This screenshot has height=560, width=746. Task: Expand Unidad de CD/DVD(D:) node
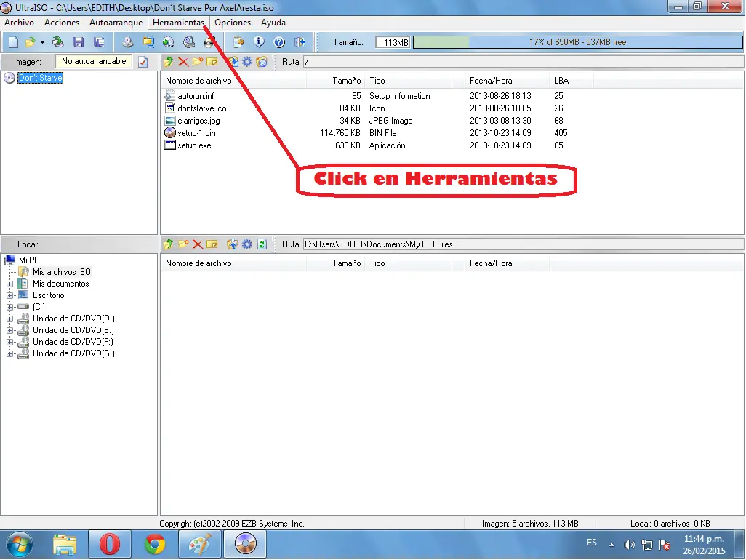tap(9, 319)
